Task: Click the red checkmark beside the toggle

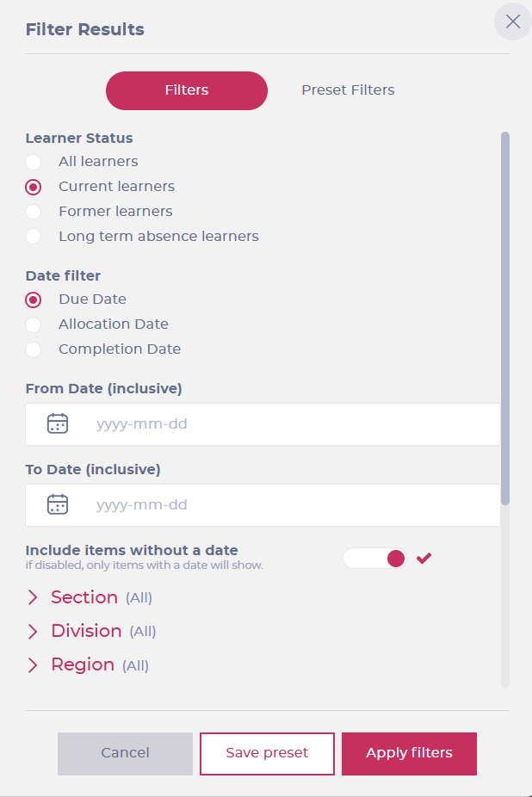Action: click(424, 558)
